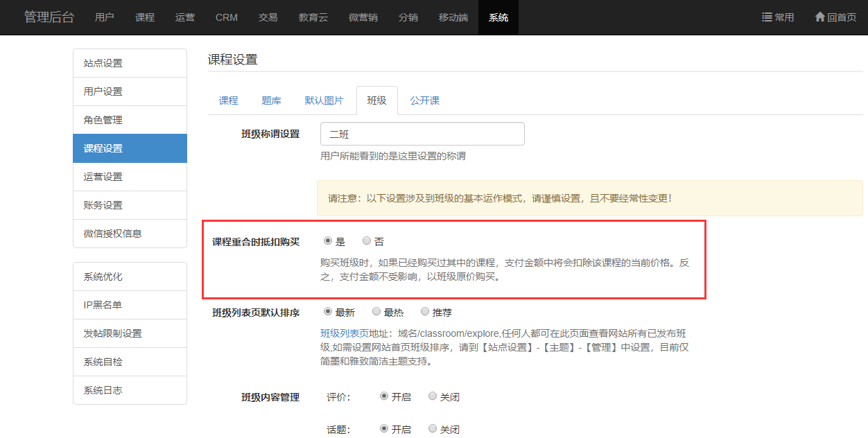The height and width of the screenshot is (438, 868).
Task: Open the 默认图片 tab
Action: point(324,100)
